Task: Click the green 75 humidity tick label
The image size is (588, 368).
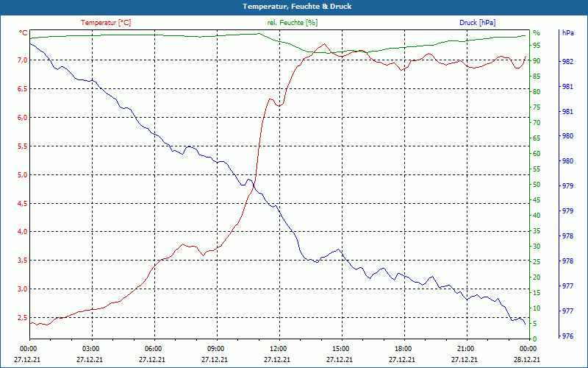Action: [537, 107]
